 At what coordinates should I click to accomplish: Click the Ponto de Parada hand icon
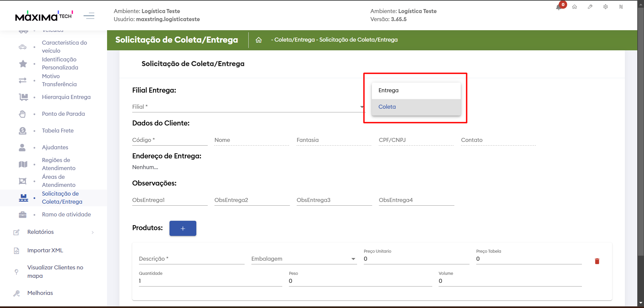click(x=22, y=114)
